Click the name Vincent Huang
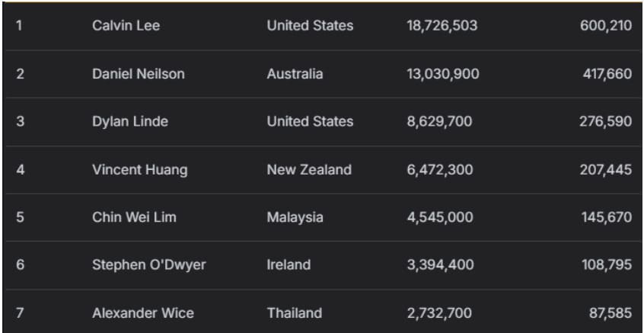The height and width of the screenshot is (333, 644). coord(139,170)
